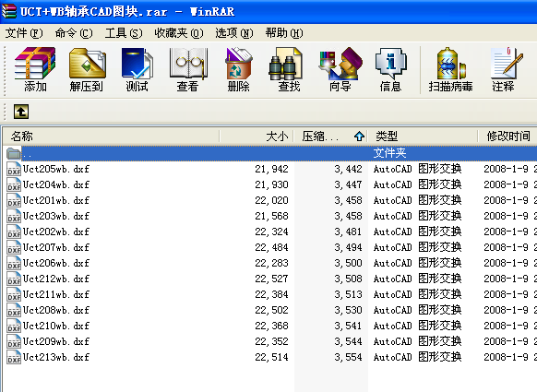537x392 pixels.
Task: Click the parent folder icon in list
Action: [x=14, y=153]
